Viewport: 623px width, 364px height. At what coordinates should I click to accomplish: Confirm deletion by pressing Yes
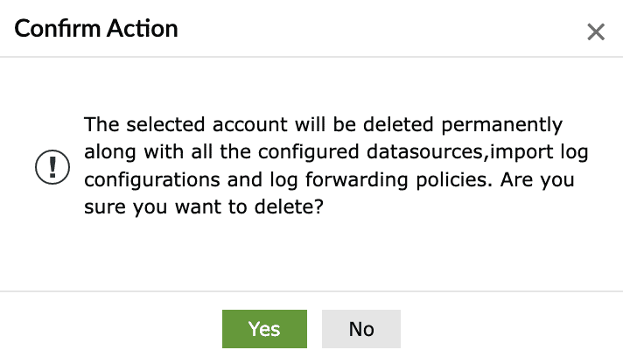264,329
